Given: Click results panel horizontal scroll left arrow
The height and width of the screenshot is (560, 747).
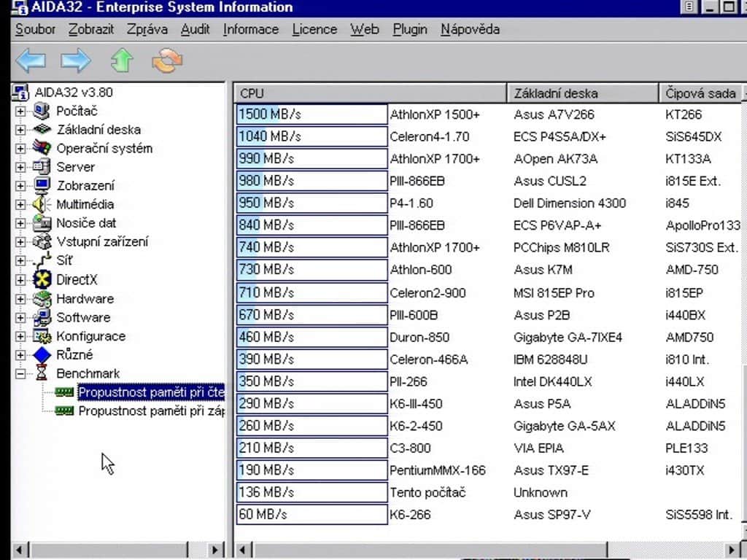Looking at the screenshot, I should coord(242,550).
